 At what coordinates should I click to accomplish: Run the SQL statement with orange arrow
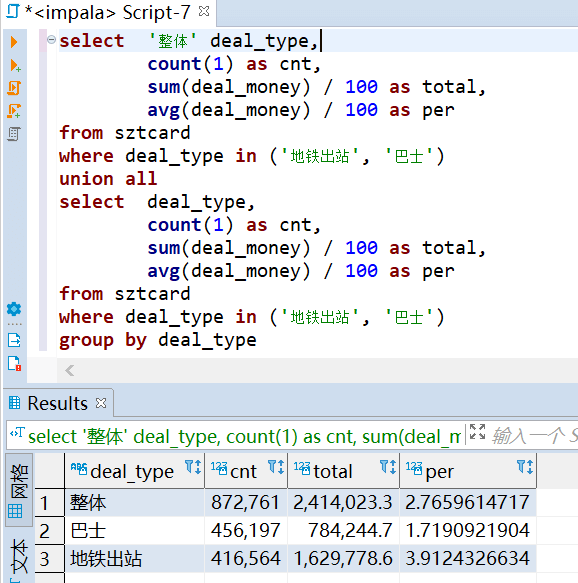pyautogui.click(x=14, y=42)
